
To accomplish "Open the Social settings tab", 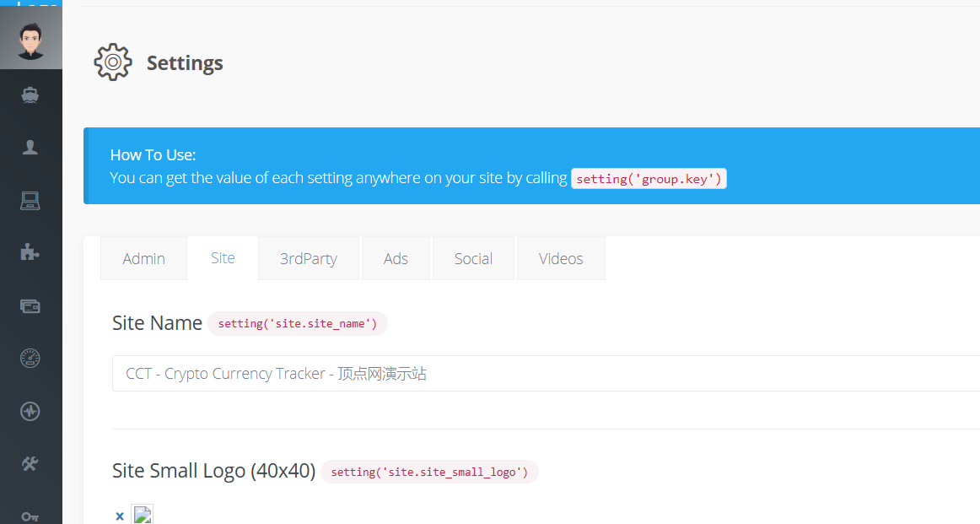I will [473, 258].
